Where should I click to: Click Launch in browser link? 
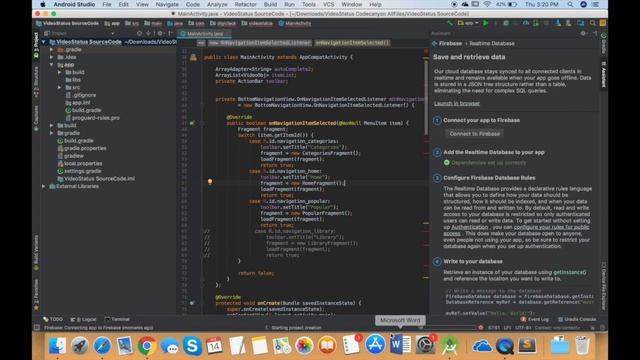[x=457, y=103]
